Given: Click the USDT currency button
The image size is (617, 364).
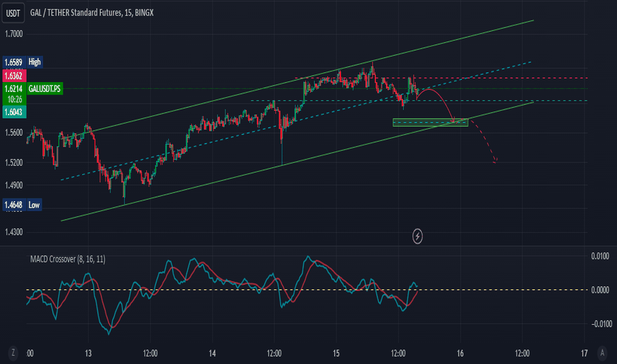Looking at the screenshot, I should point(13,13).
